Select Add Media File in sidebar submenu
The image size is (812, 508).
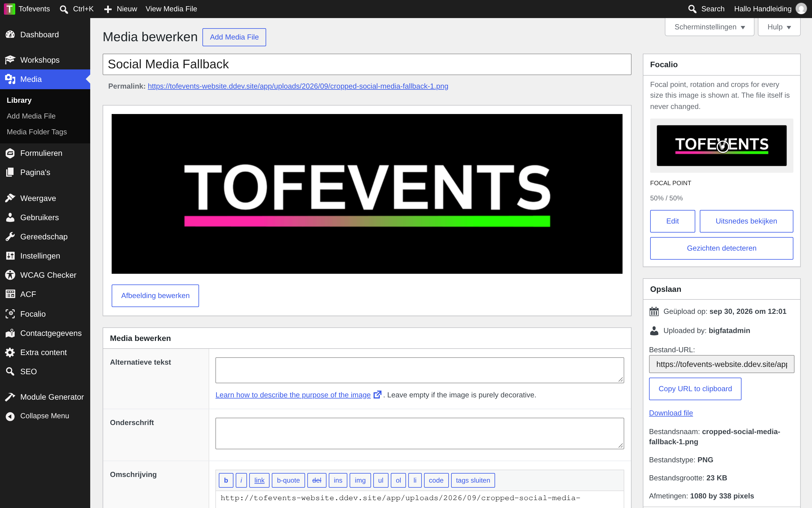click(x=31, y=116)
